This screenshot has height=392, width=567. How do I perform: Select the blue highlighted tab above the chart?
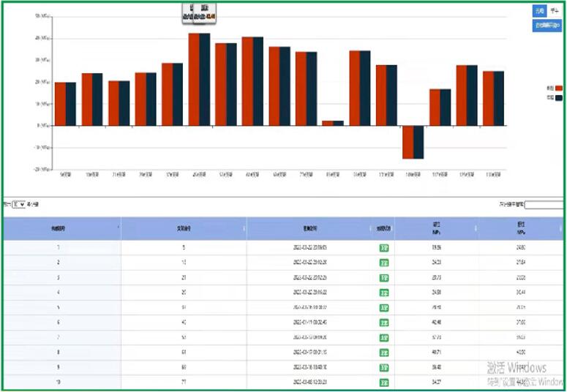pyautogui.click(x=539, y=12)
